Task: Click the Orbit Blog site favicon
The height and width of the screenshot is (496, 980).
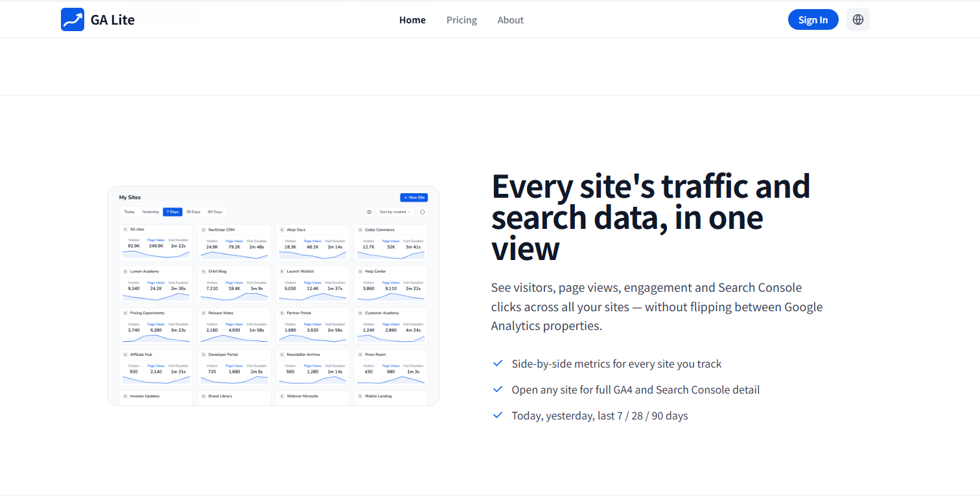Action: pos(204,271)
